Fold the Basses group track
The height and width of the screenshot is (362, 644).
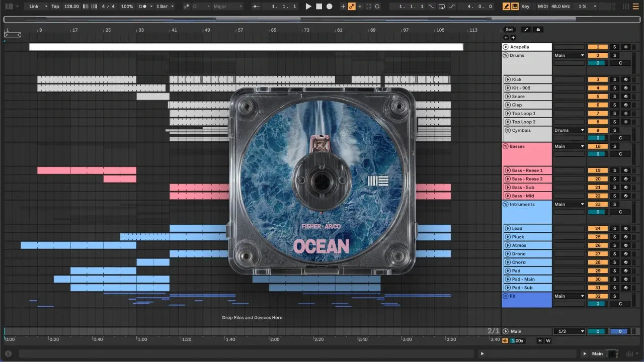tap(506, 146)
